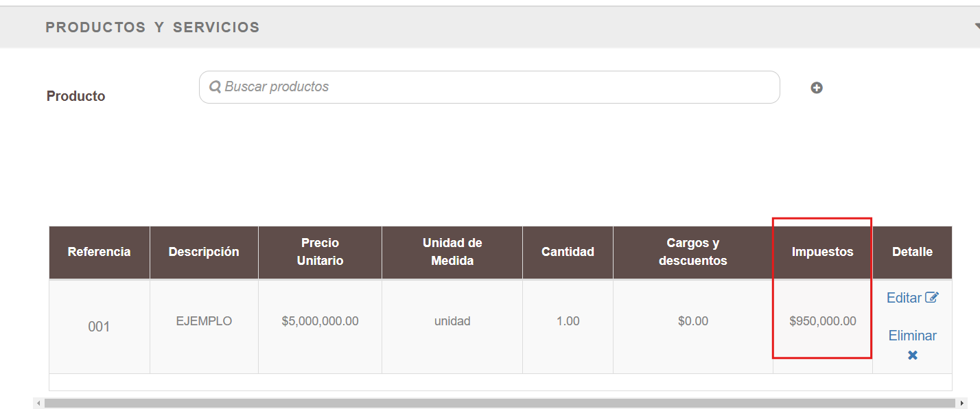Focus the Buscar productos search field
The height and width of the screenshot is (409, 980).
click(x=489, y=87)
